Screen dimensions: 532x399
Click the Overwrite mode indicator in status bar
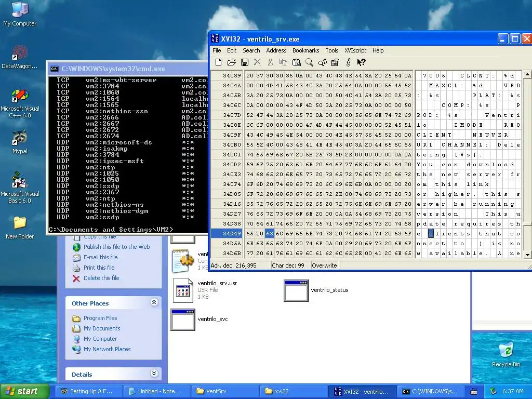tap(324, 265)
